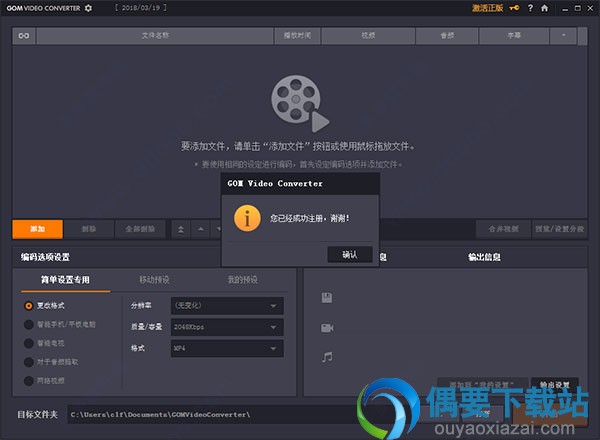Open the 分辨率 resolution dropdown
This screenshot has height=440, width=600.
tap(227, 306)
